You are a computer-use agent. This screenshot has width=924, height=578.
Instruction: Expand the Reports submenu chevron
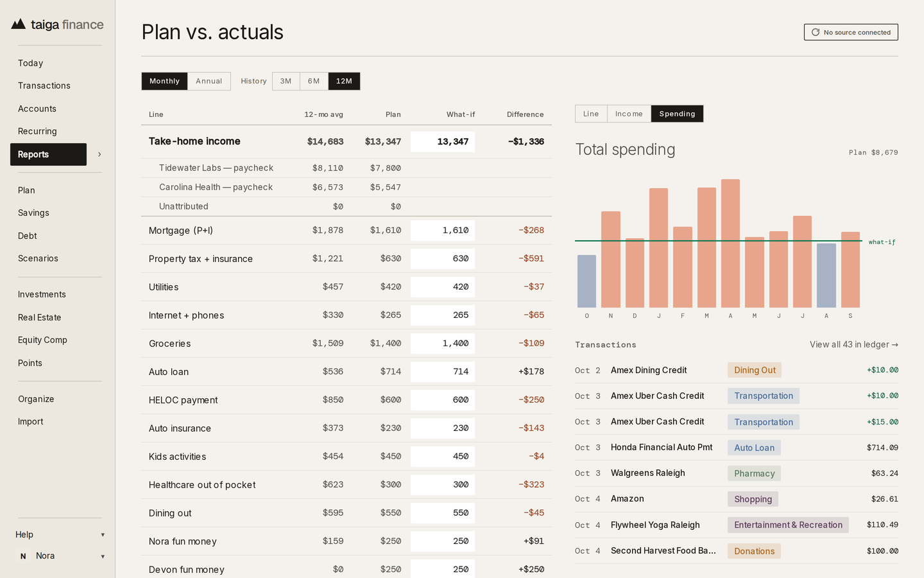99,154
